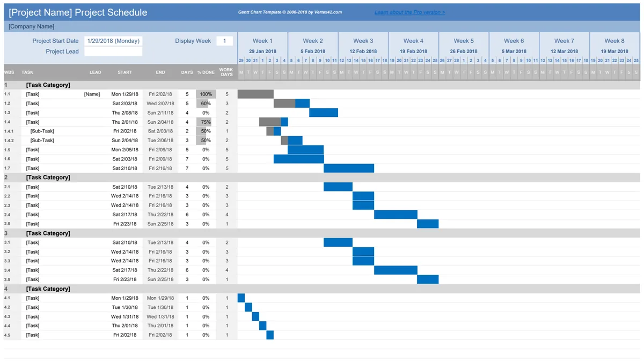
Task: Select the category 4 '[Task Category]' row
Action: pos(322,289)
